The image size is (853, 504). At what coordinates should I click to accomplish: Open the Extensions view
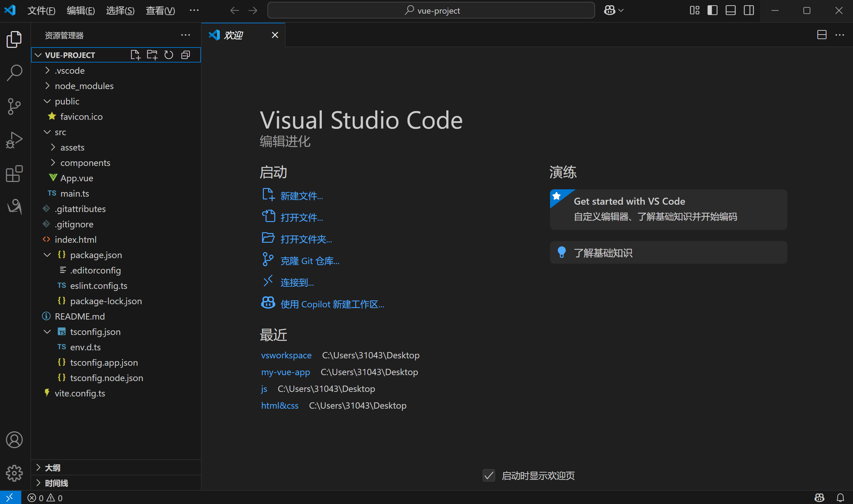click(14, 174)
